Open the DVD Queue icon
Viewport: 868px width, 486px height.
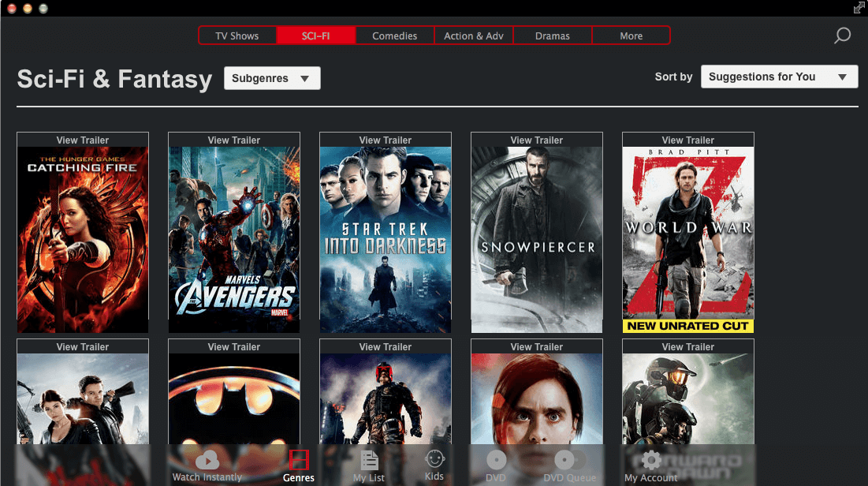pyautogui.click(x=569, y=460)
